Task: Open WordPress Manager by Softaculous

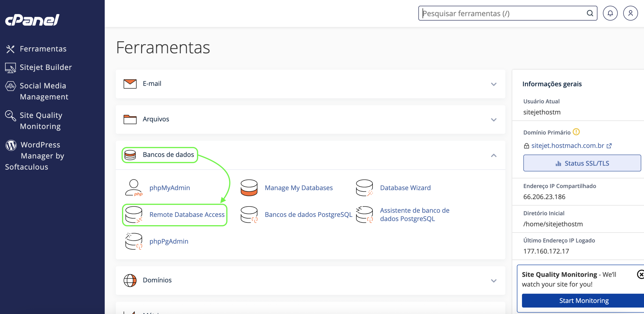Action: click(x=35, y=156)
